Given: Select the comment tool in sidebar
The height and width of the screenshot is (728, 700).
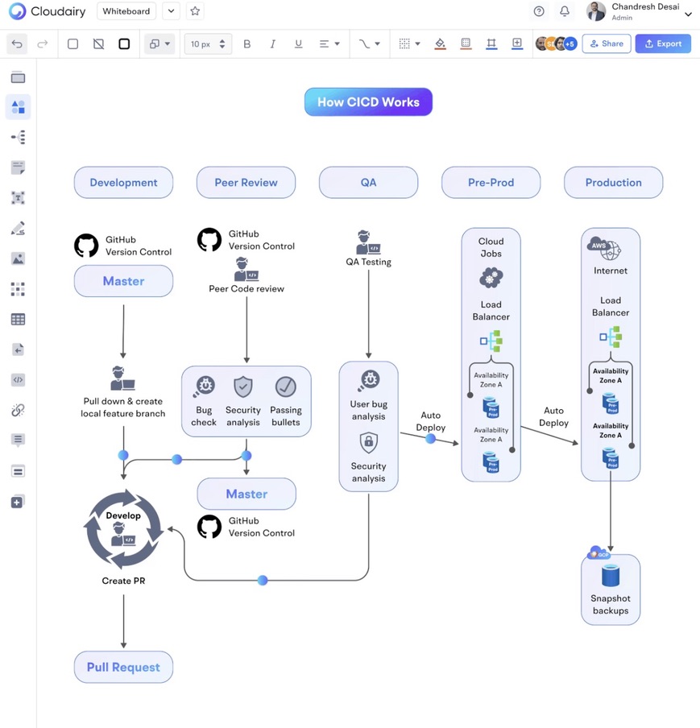Looking at the screenshot, I should pos(18,440).
